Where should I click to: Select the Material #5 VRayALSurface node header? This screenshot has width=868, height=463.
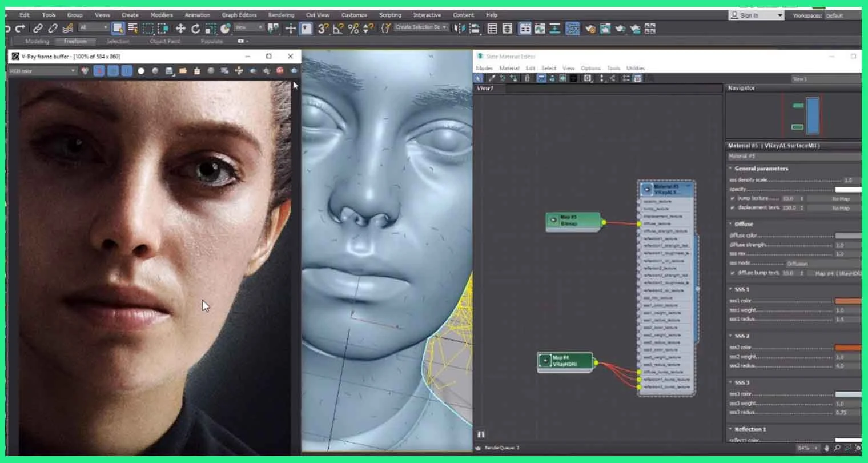click(666, 189)
